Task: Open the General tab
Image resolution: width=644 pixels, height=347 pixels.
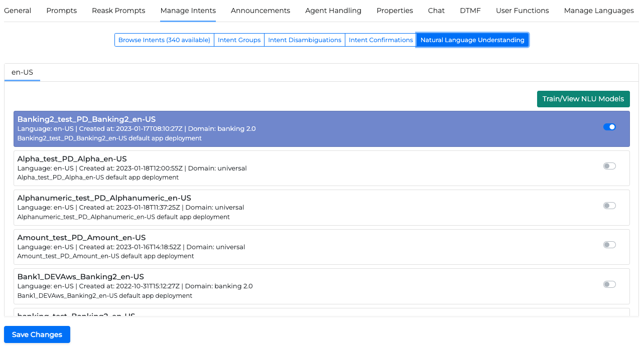Action: pos(18,11)
